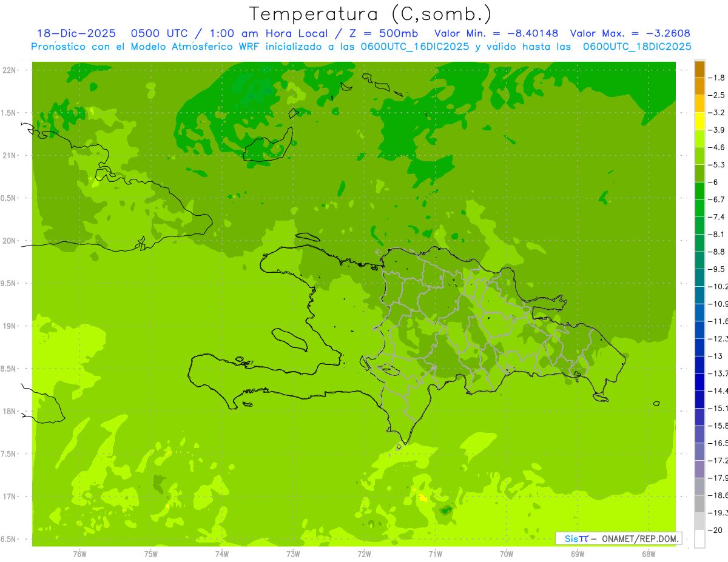Screen dimensions: 728x562
Task: Pick the lime swatch between -3.9 and -4.6
Action: (699, 139)
